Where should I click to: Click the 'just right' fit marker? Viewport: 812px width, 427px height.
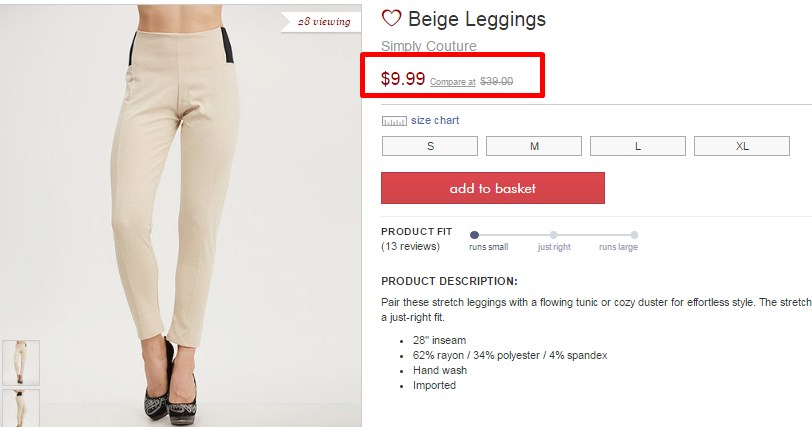(x=554, y=235)
